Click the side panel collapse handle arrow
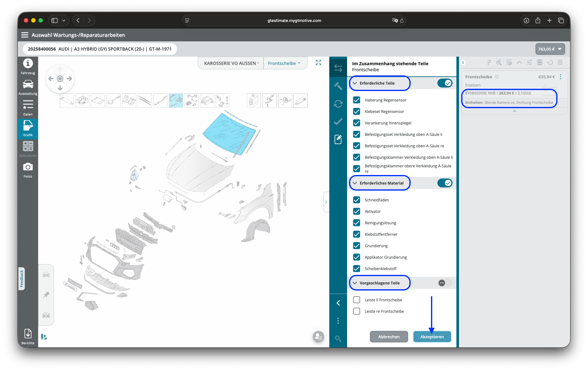Screen dimensions: 588x371 click(x=326, y=202)
